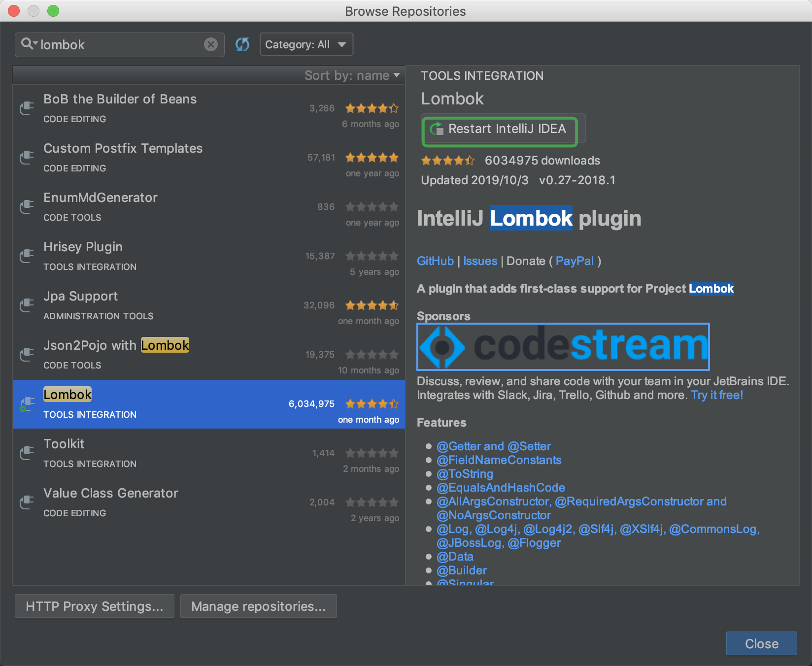
Task: Select the Lombok plugin row
Action: (x=208, y=404)
